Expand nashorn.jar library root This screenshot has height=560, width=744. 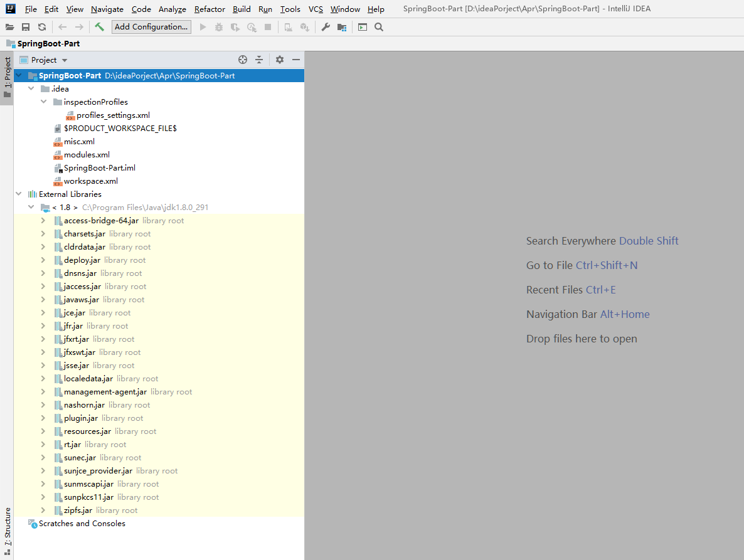[x=43, y=405]
